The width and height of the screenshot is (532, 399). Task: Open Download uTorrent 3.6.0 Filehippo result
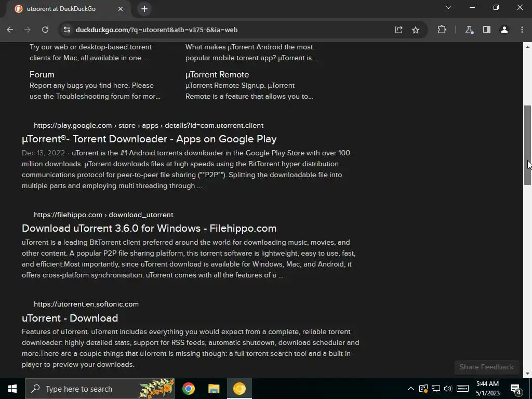click(149, 229)
